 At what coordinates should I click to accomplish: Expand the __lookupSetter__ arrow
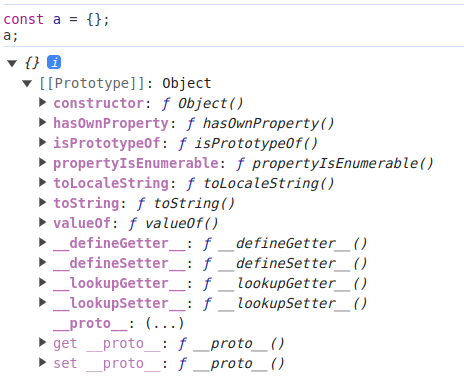(42, 302)
